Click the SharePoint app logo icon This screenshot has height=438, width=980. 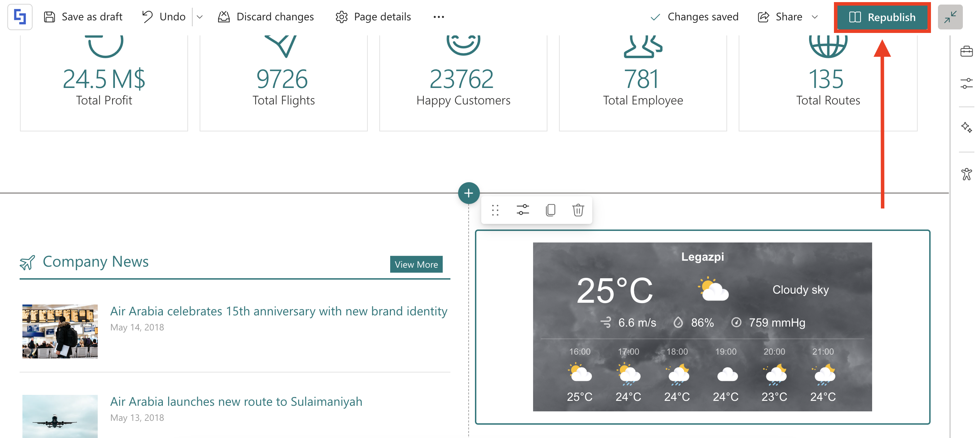click(x=20, y=17)
